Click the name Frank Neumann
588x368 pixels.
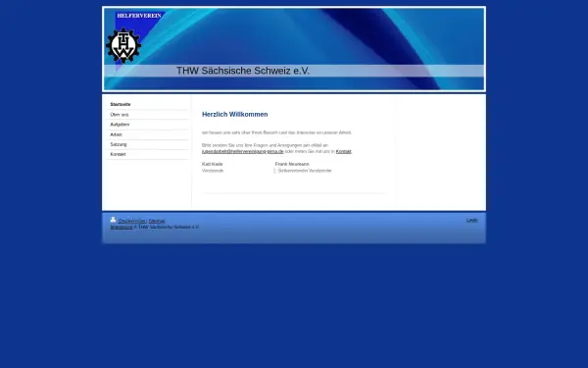click(292, 164)
